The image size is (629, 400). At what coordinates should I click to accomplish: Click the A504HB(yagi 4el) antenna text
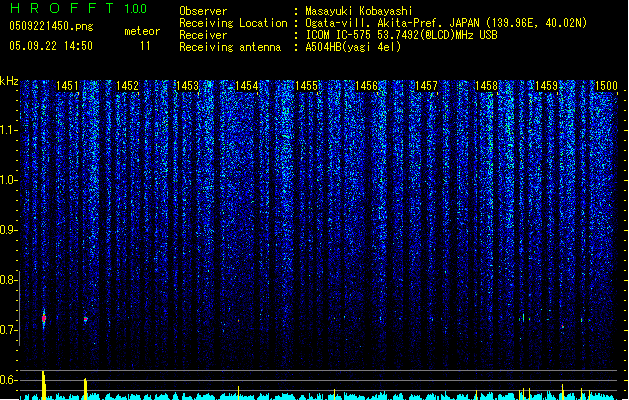pos(353,47)
